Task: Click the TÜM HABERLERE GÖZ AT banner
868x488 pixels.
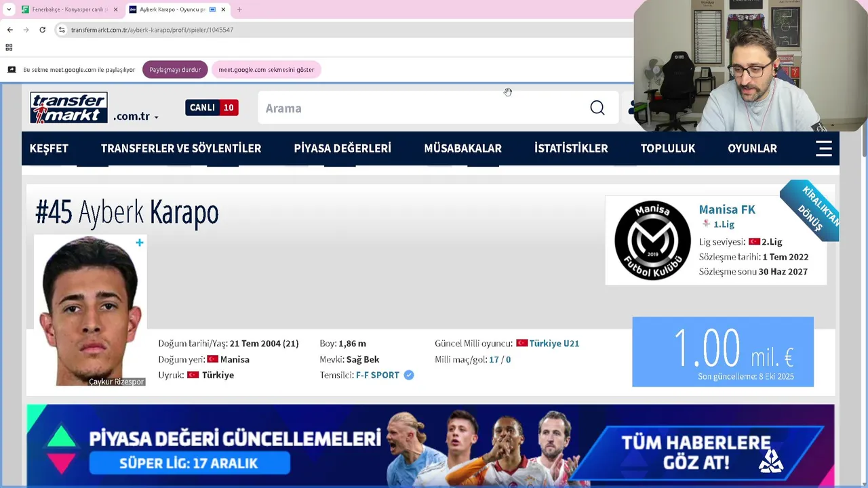Action: (x=696, y=453)
